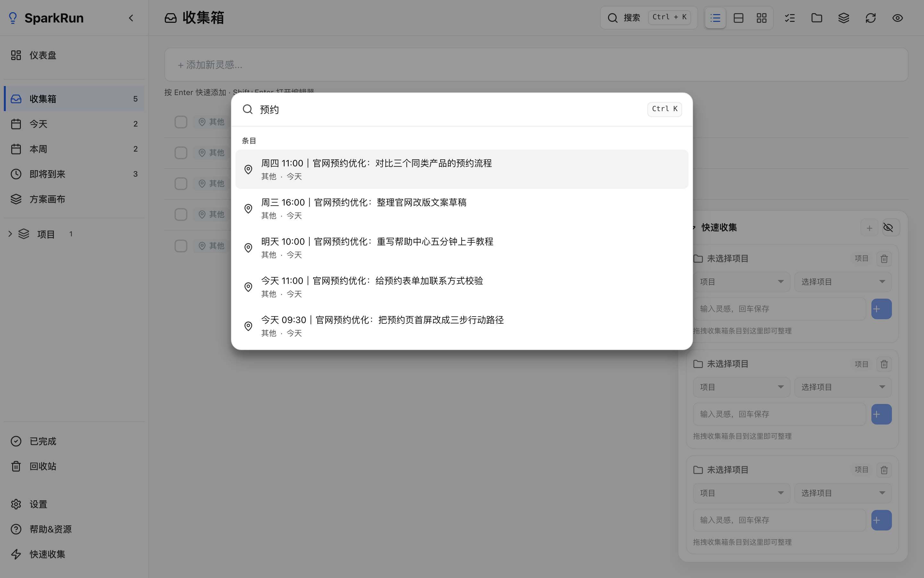This screenshot has height=578, width=924.
Task: Click pin icon of 今天 09:30 result
Action: point(248,326)
